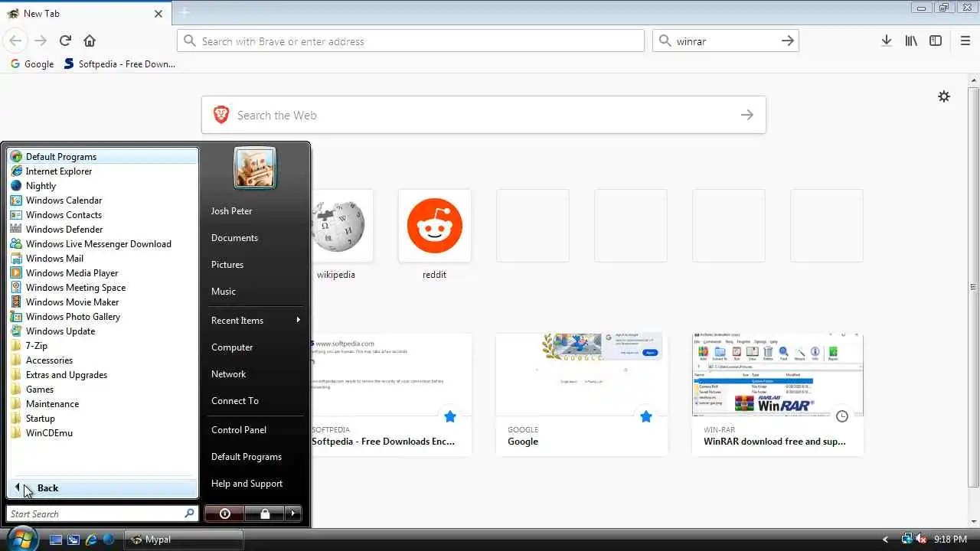
Task: Launch Internet Explorer from Start menu
Action: pos(103,171)
